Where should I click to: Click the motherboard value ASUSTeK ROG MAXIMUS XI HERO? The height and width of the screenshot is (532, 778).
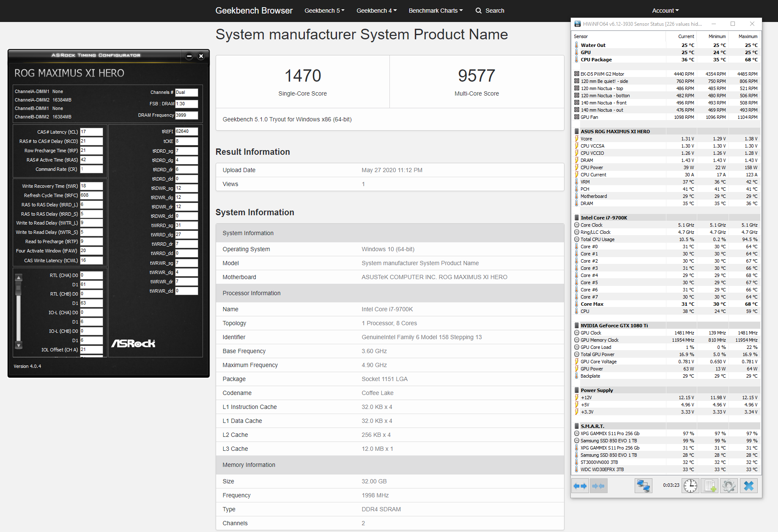point(434,277)
